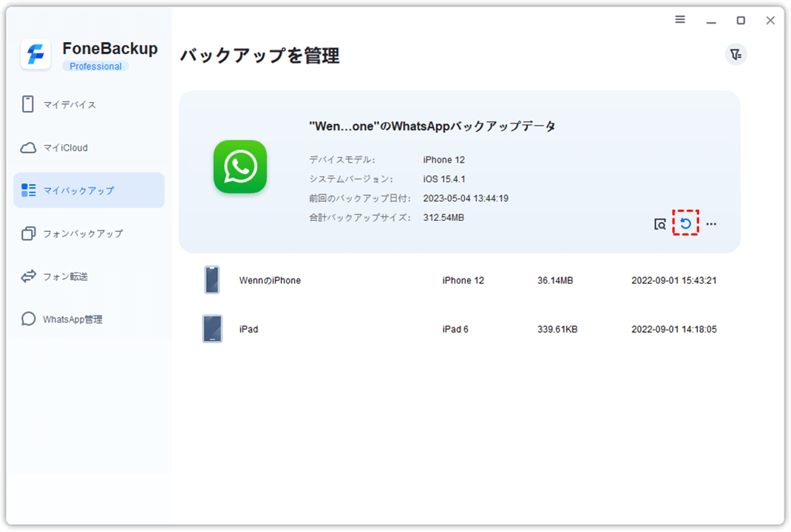Open the backup filter icon

tap(736, 55)
